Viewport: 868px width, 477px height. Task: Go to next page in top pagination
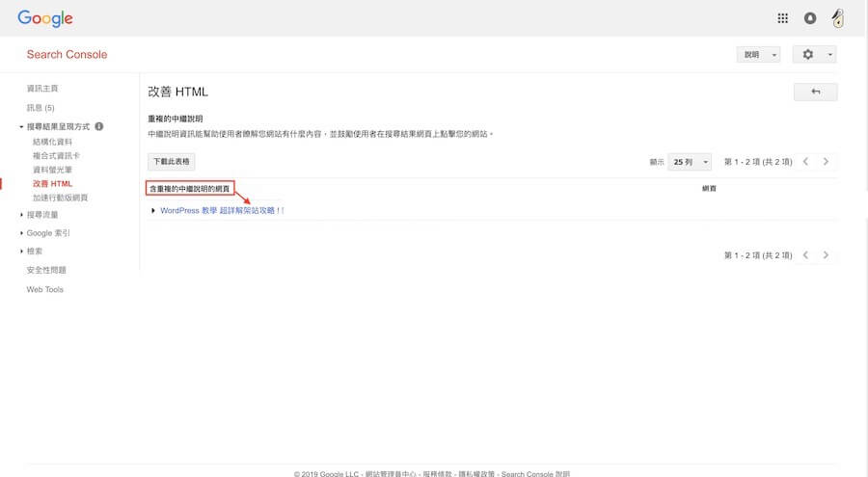pos(826,162)
